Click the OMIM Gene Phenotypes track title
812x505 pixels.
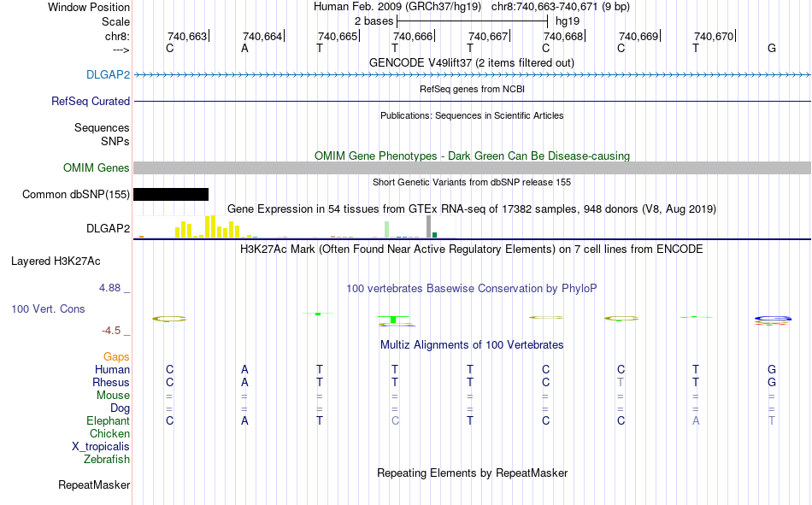click(x=472, y=156)
